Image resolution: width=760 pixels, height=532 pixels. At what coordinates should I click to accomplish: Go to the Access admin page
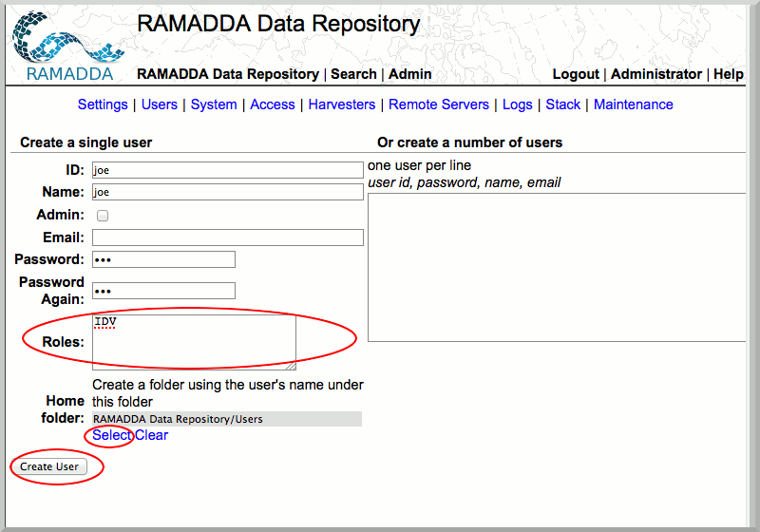point(273,104)
